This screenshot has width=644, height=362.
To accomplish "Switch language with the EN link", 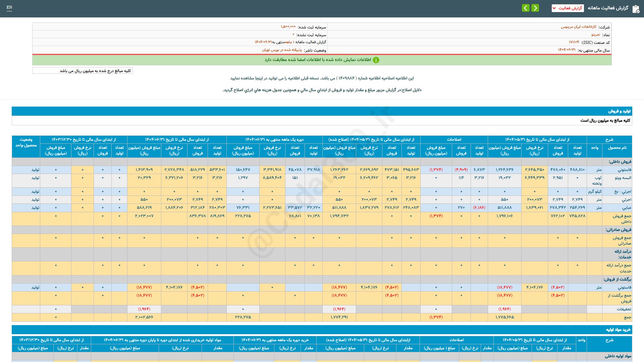I will point(9,7).
